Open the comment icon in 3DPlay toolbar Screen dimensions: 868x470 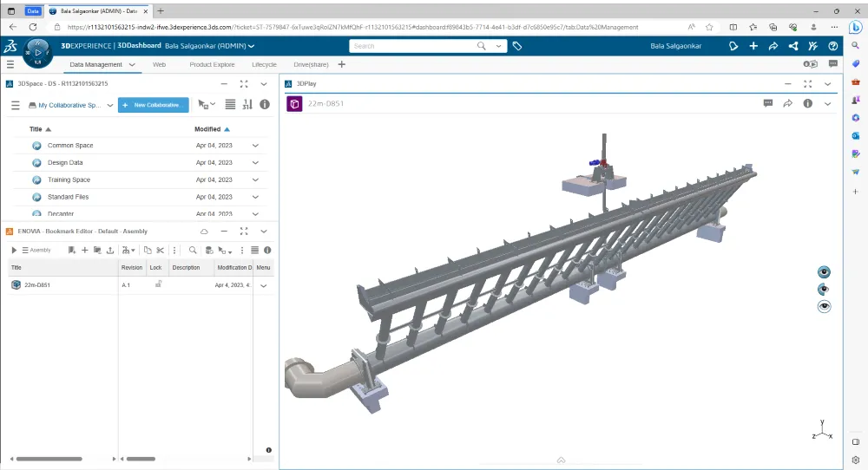pyautogui.click(x=768, y=103)
